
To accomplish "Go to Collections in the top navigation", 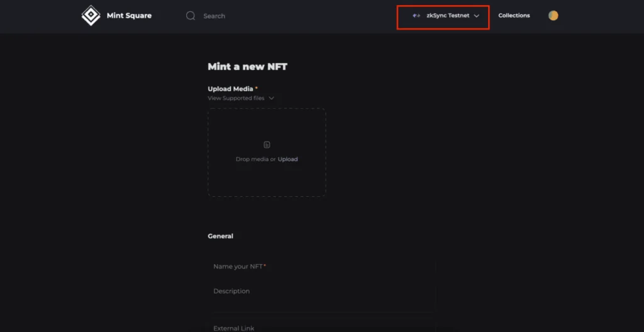I will pyautogui.click(x=514, y=16).
